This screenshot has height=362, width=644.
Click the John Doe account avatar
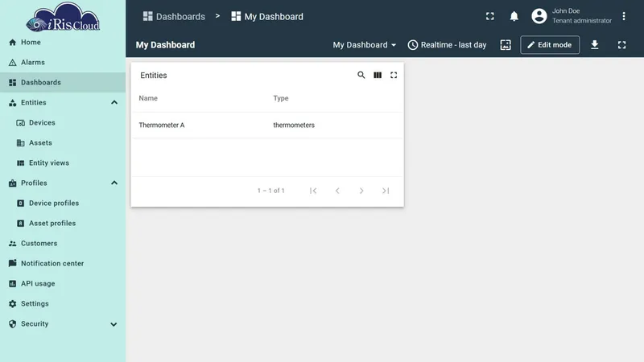coord(539,16)
